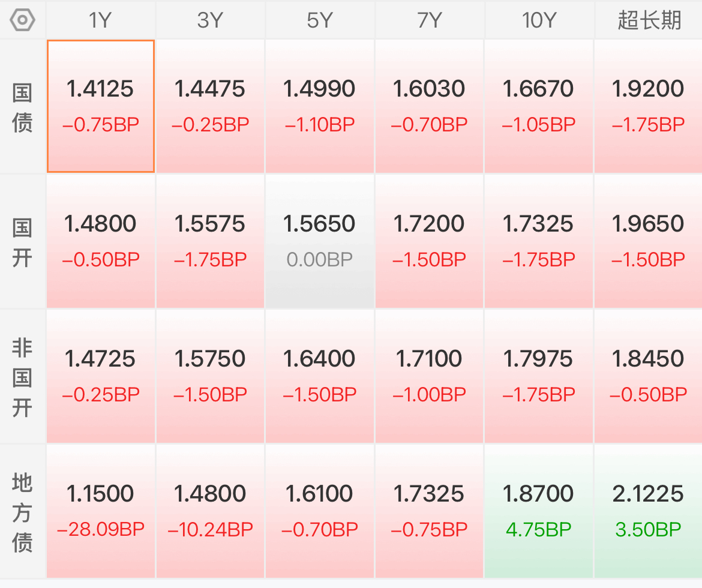Image resolution: width=702 pixels, height=588 pixels.
Task: Open the gray 国开 5Y cell 1.5650
Action: point(320,241)
